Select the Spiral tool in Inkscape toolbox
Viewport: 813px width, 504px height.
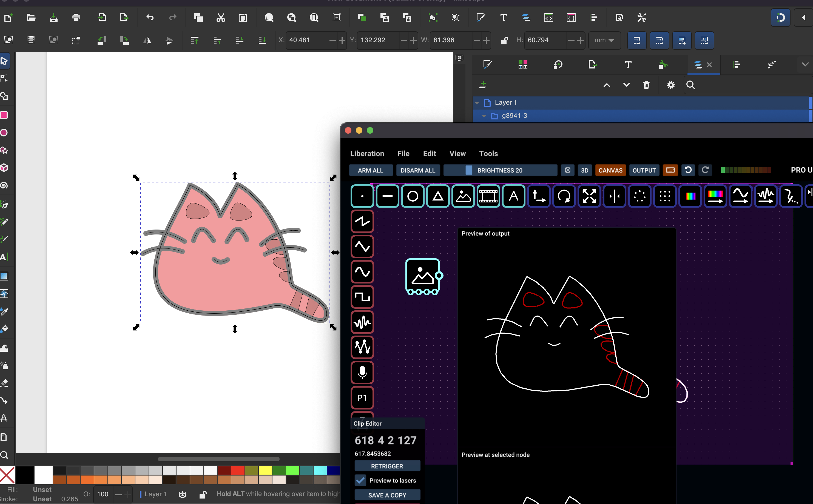4,185
